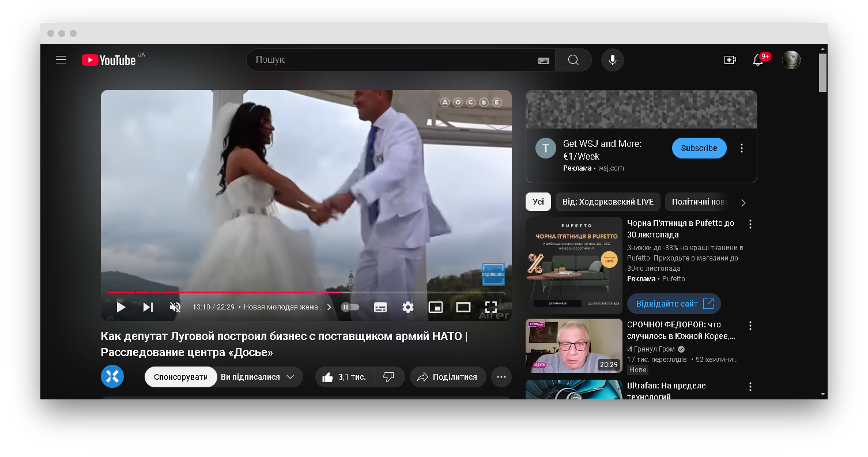Open Ultrafan: На пределе технологий video

point(666,391)
